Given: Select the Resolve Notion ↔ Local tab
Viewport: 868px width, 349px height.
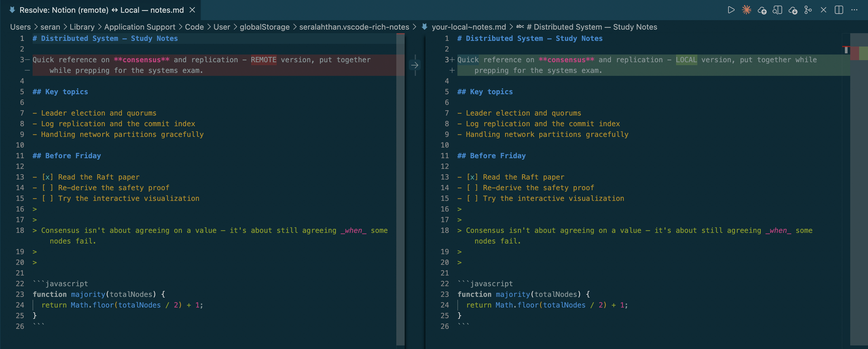Looking at the screenshot, I should 101,10.
